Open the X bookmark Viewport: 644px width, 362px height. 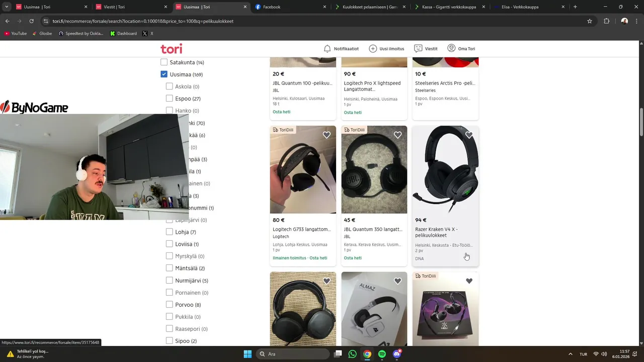click(x=148, y=34)
